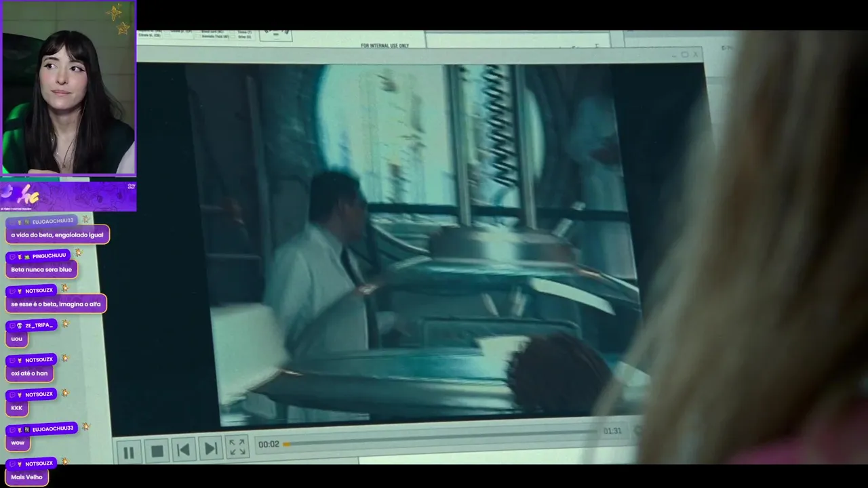Click the PINGUCHUUU username in chat
Viewport: 868px width, 488px height.
50,256
